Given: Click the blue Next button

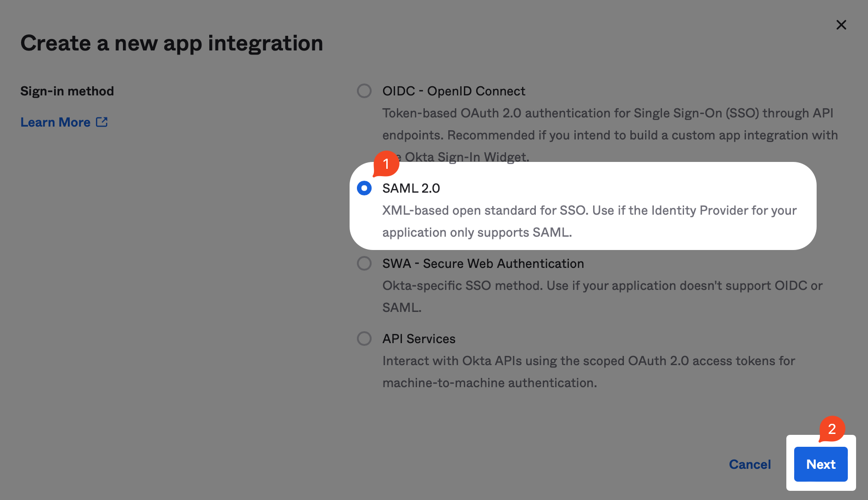Looking at the screenshot, I should coord(821,464).
